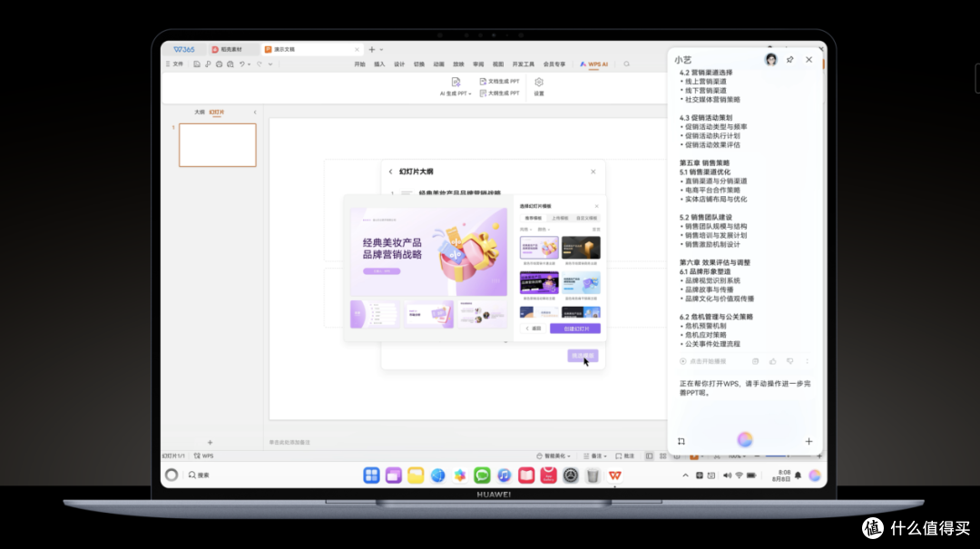This screenshot has height=549, width=980.
Task: Open the WPS 365 home tab
Action: (x=183, y=49)
